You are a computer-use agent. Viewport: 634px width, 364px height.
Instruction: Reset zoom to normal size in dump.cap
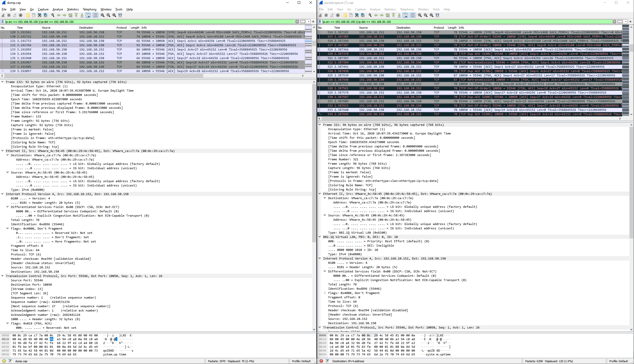click(114, 15)
